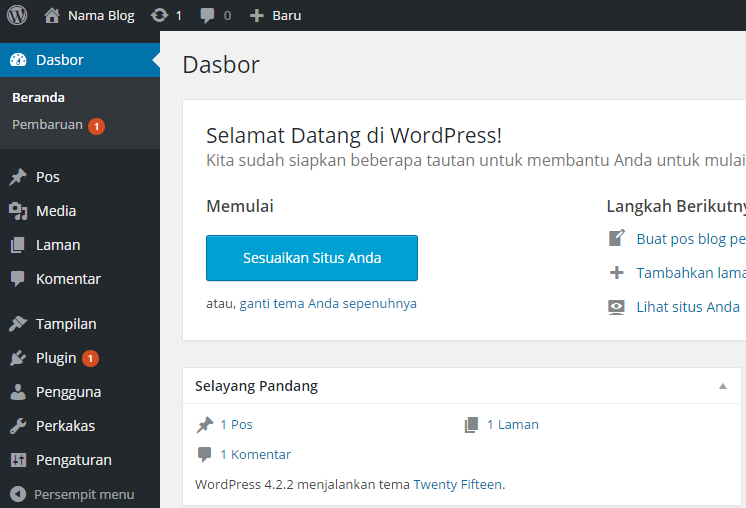Image resolution: width=746 pixels, height=508 pixels.
Task: Collapse the Selayang Pandang panel arrow
Action: pyautogui.click(x=723, y=386)
